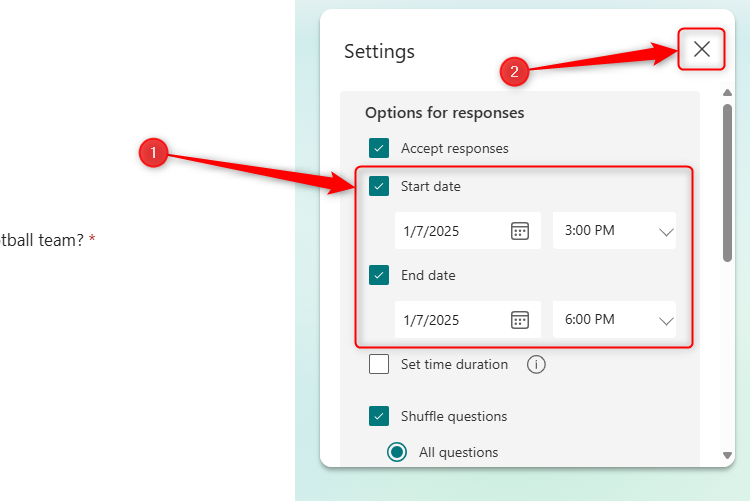Disable the Shuffle questions checkbox
The image size is (750, 501).
click(379, 416)
